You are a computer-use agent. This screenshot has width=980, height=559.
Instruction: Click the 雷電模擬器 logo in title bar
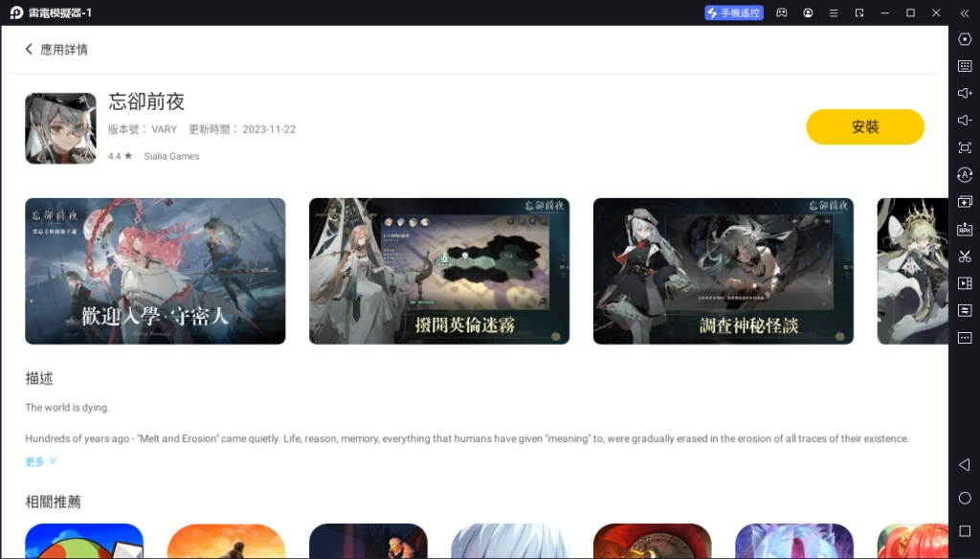click(x=16, y=12)
